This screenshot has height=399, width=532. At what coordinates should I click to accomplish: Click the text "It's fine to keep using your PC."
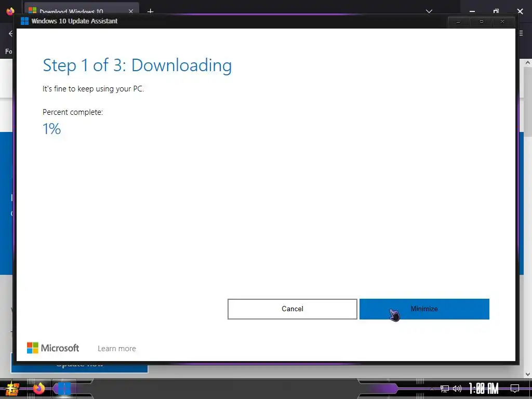point(93,89)
